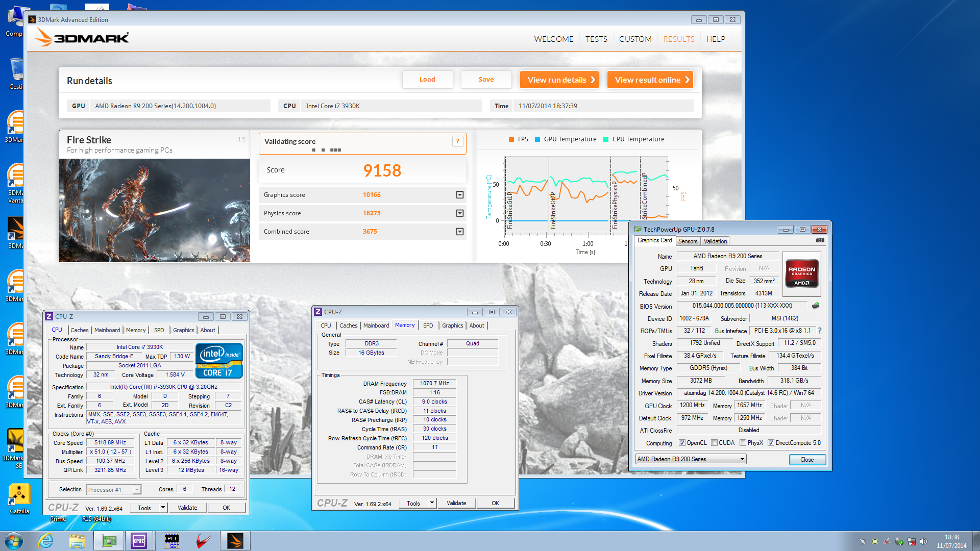Launch Internet Explorer from the taskbar
Image resolution: width=980 pixels, height=551 pixels.
point(46,541)
